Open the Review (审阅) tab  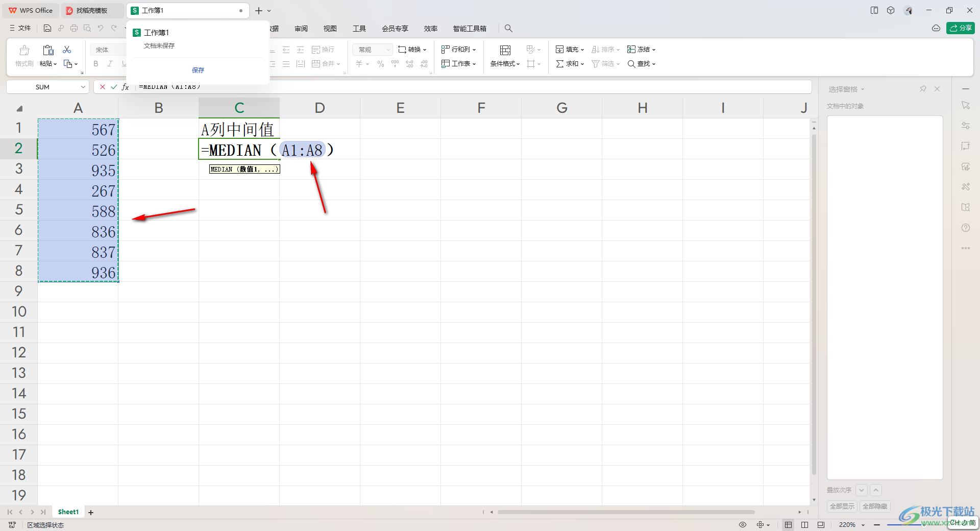301,29
